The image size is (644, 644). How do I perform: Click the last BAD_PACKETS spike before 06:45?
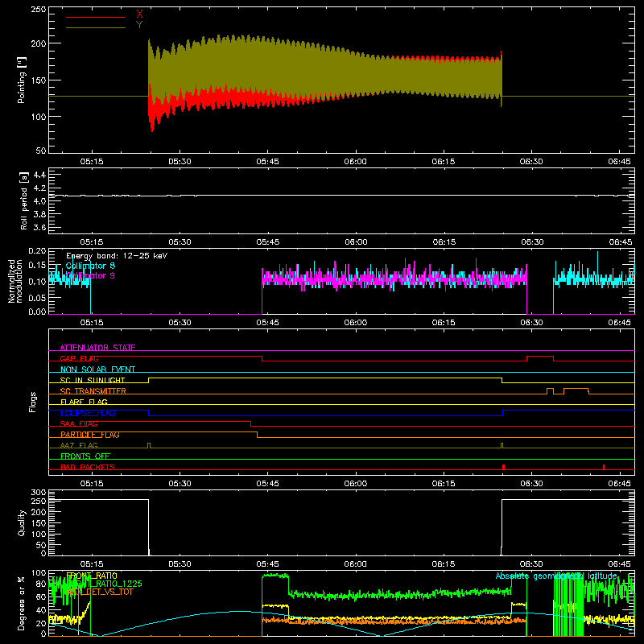point(603,467)
